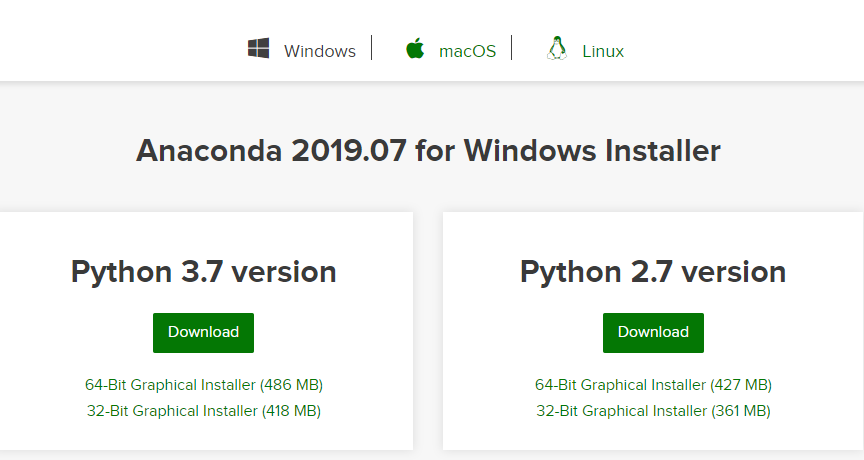Switch to the Windows tab label
The height and width of the screenshot is (460, 864).
tap(319, 51)
